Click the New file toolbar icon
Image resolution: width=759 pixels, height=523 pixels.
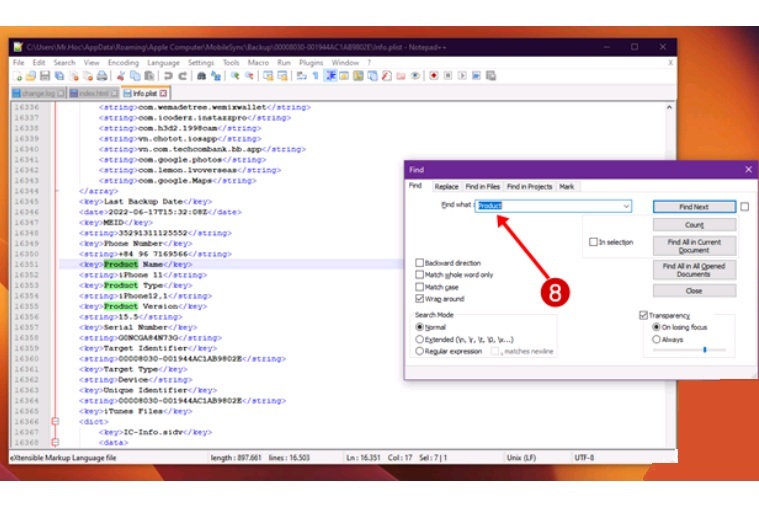(x=17, y=76)
